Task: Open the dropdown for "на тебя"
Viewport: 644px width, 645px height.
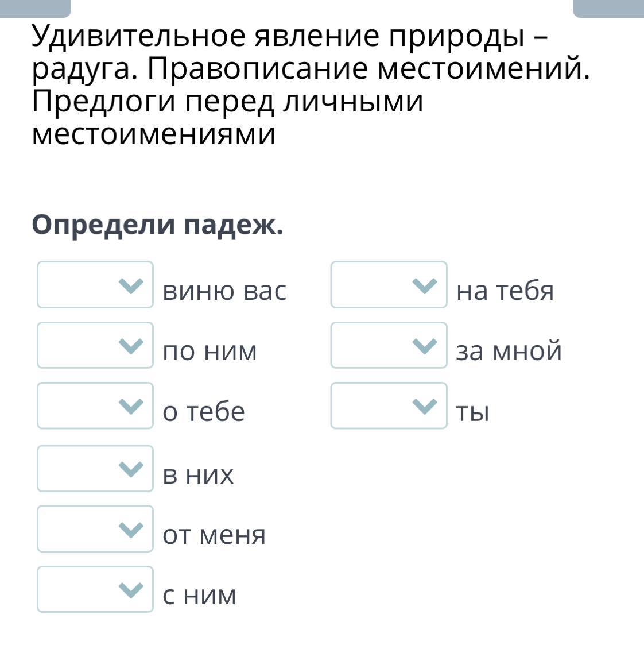Action: coord(389,285)
